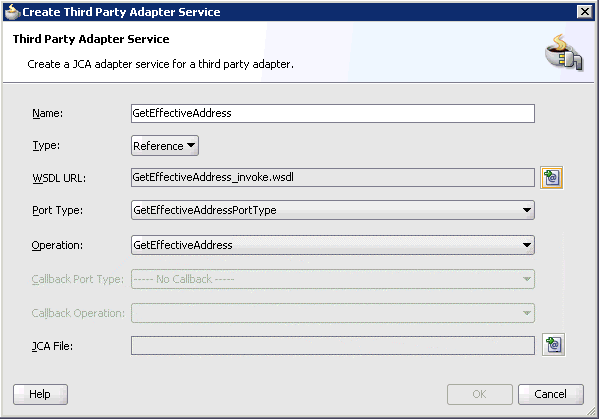Click the WSDL URL browse icon
This screenshot has width=599, height=419.
551,178
